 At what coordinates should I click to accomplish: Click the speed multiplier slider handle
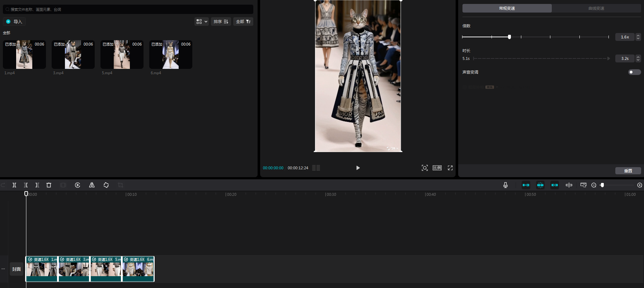(509, 37)
